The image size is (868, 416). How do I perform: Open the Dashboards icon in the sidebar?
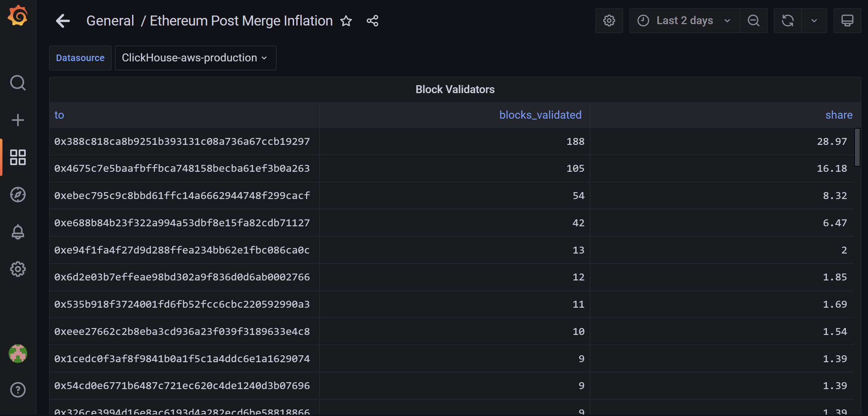click(x=18, y=158)
